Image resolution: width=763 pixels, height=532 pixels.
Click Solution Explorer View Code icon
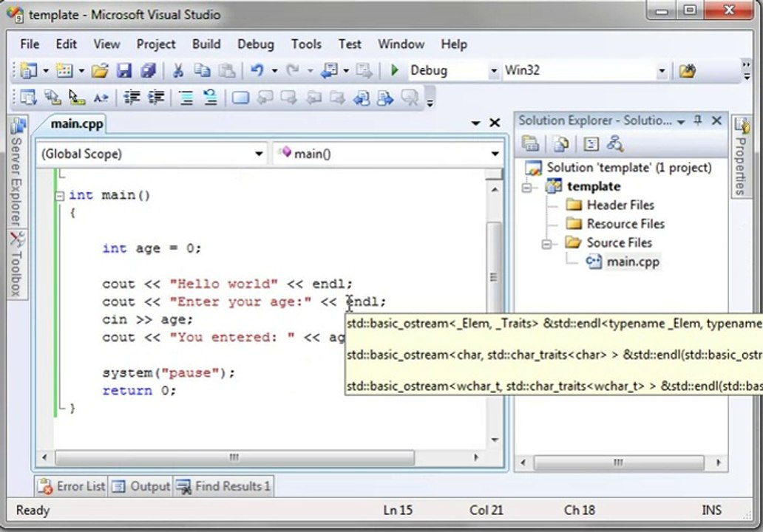tap(591, 143)
